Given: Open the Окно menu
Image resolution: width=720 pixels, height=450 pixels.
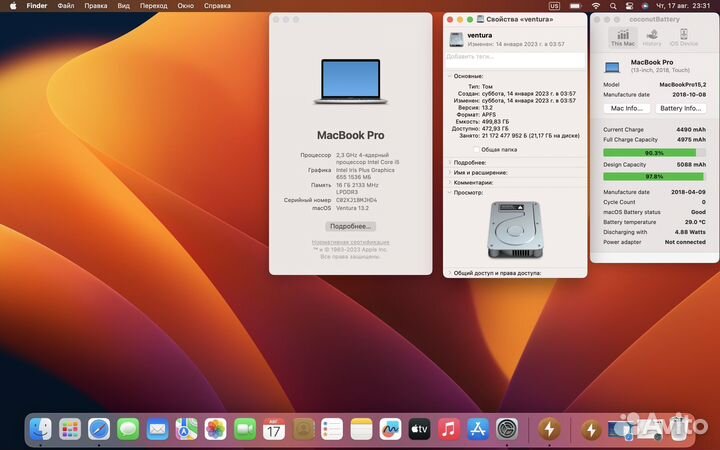Looking at the screenshot, I should coord(186,6).
